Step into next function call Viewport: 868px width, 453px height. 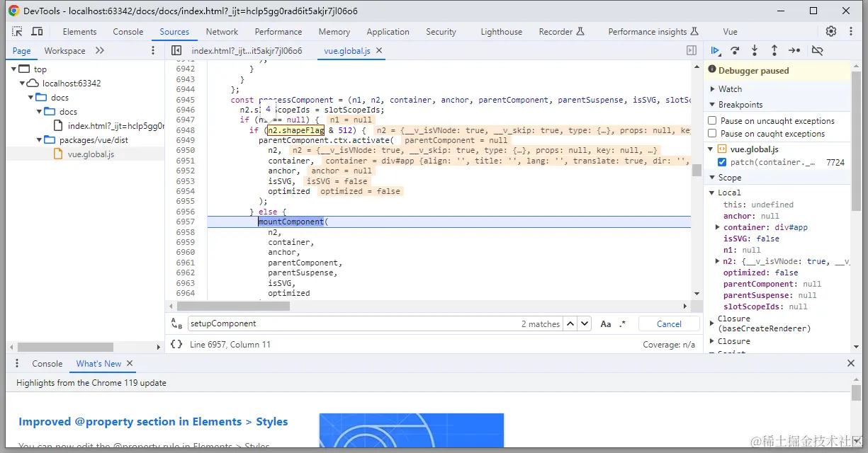tap(755, 50)
